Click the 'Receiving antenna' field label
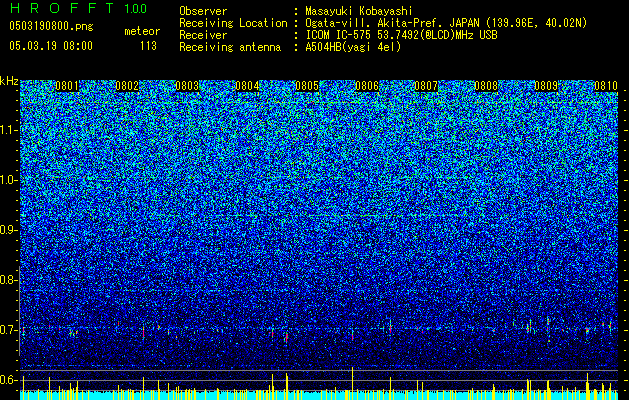This screenshot has height=400, width=629. click(230, 47)
